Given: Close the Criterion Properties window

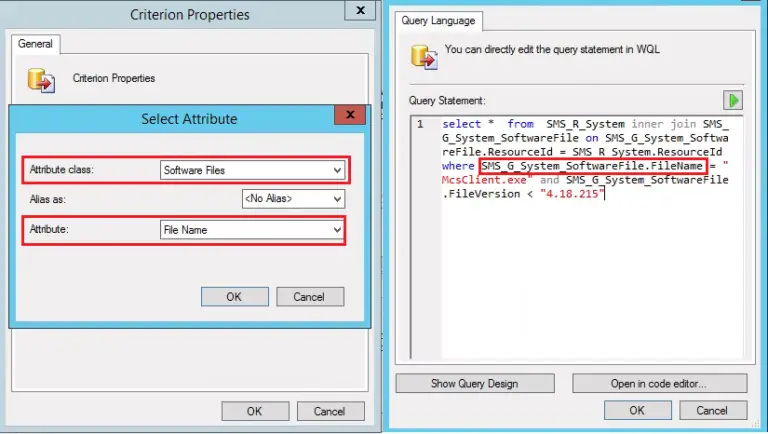Looking at the screenshot, I should [x=356, y=13].
